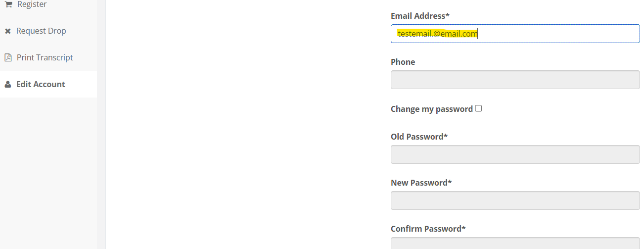Select Print Transcript in the sidebar

pyautogui.click(x=45, y=57)
